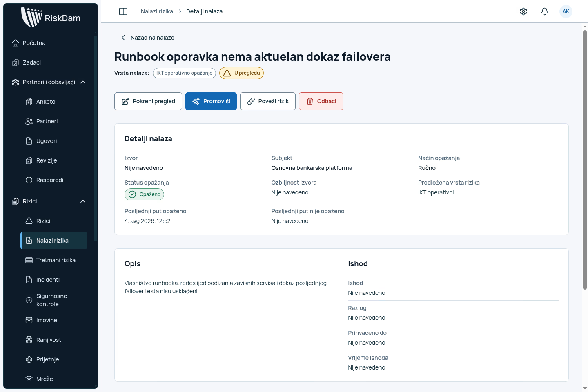Open Zadaci in sidebar
This screenshot has height=392, width=588.
click(49, 62)
